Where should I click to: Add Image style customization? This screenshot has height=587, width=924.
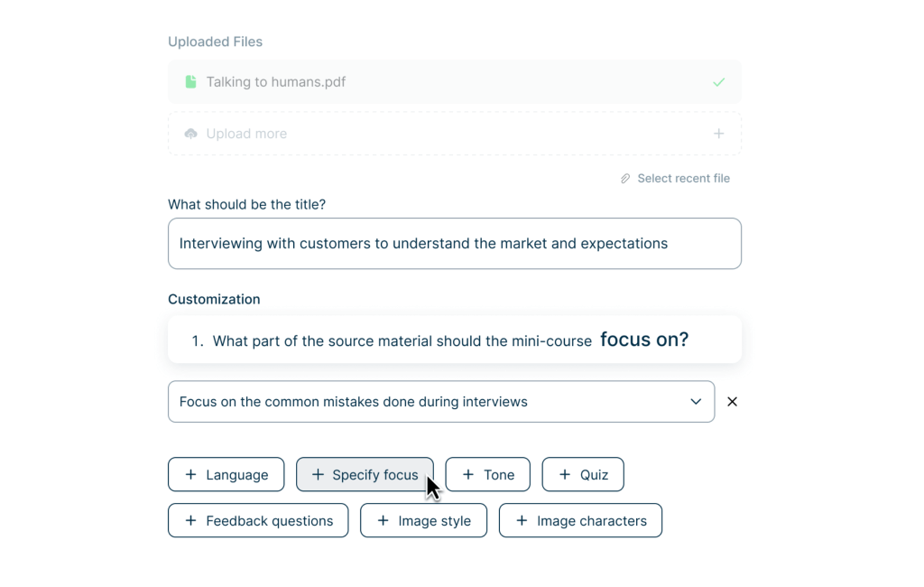click(423, 521)
